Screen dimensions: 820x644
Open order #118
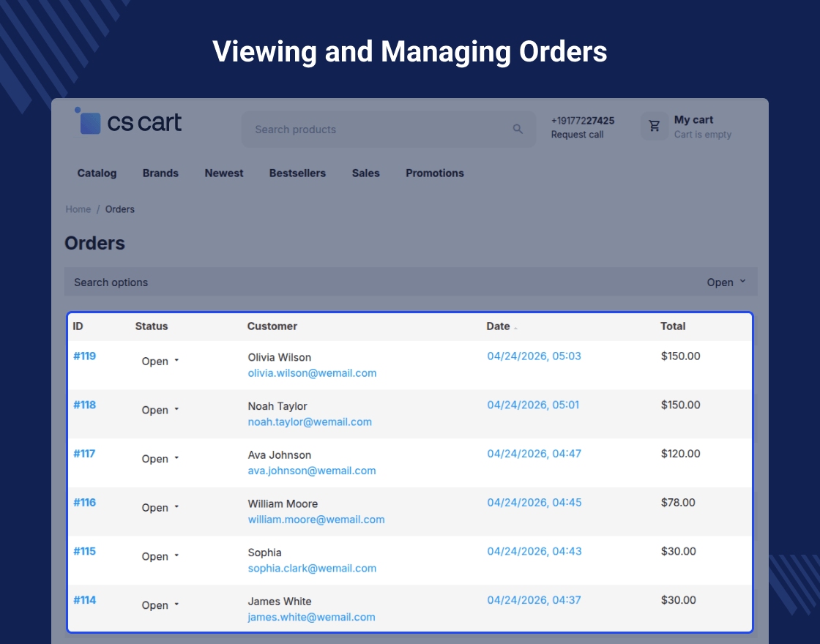[85, 405]
